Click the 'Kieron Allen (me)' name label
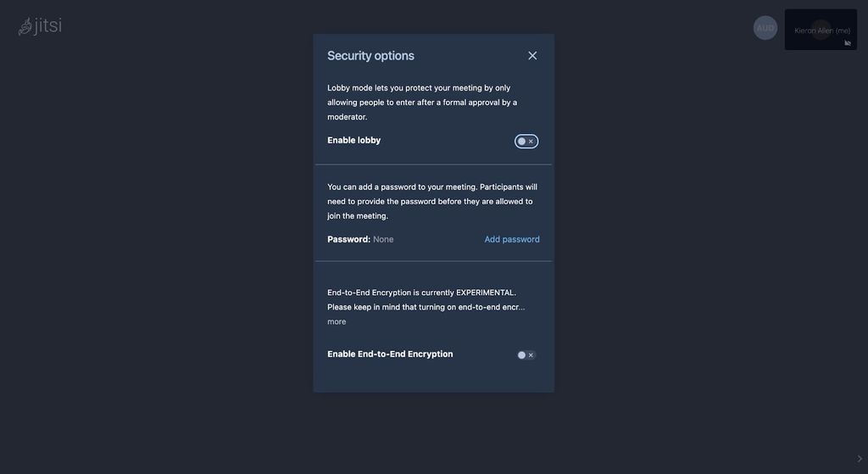This screenshot has width=868, height=474. point(821,31)
